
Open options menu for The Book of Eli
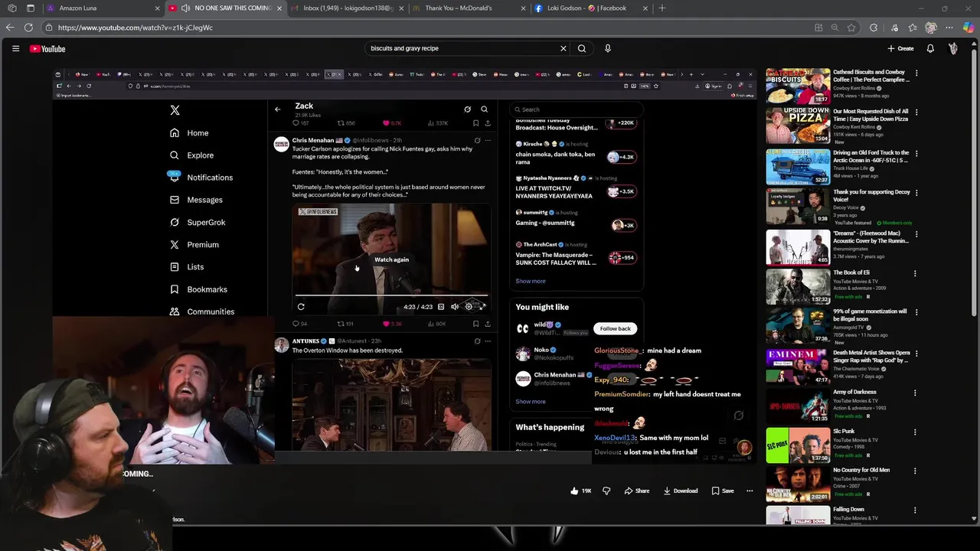916,273
